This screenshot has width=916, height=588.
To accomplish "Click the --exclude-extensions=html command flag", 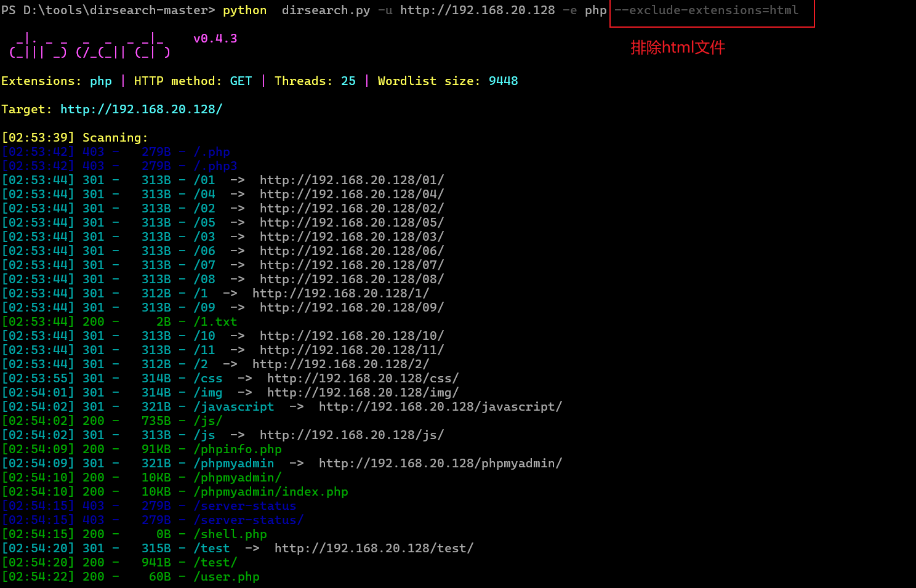I will pos(706,10).
